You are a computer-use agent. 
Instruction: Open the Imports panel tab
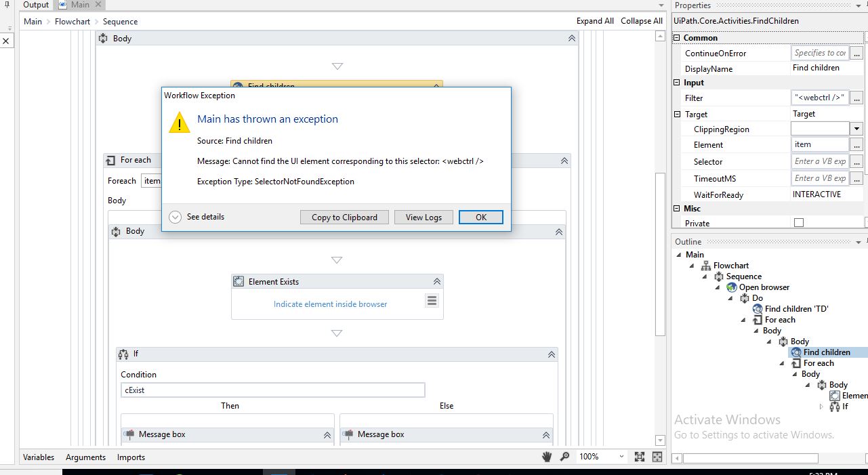pyautogui.click(x=131, y=457)
